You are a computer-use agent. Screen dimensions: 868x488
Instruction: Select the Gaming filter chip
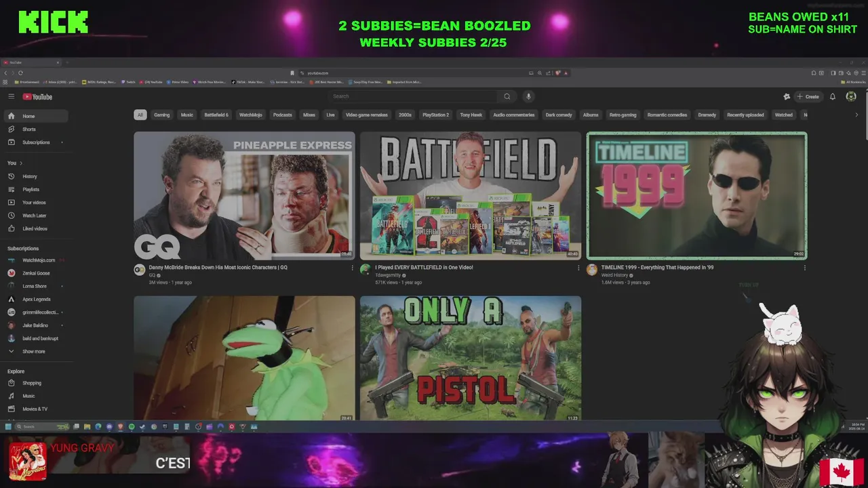click(x=162, y=115)
